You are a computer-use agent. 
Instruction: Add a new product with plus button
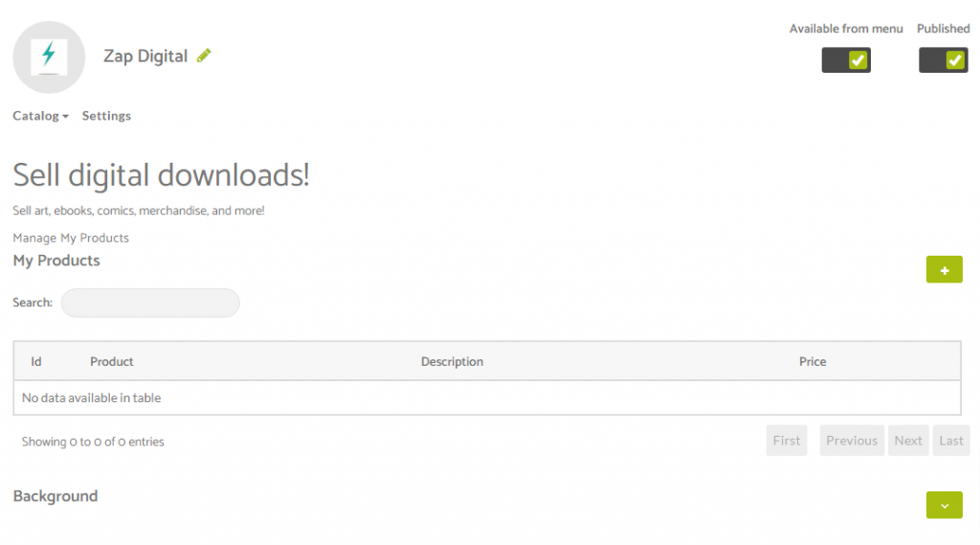click(944, 270)
